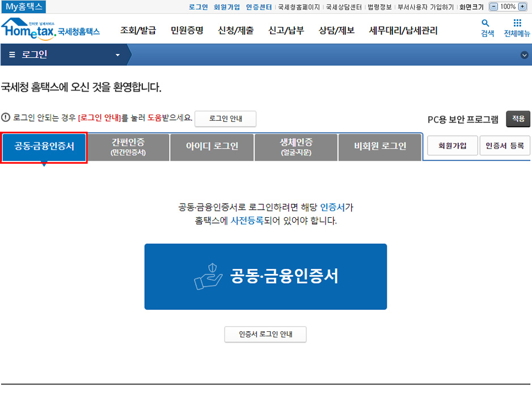This screenshot has width=532, height=397.
Task: Click the hamburger icon beside 로그인
Action: tap(12, 54)
